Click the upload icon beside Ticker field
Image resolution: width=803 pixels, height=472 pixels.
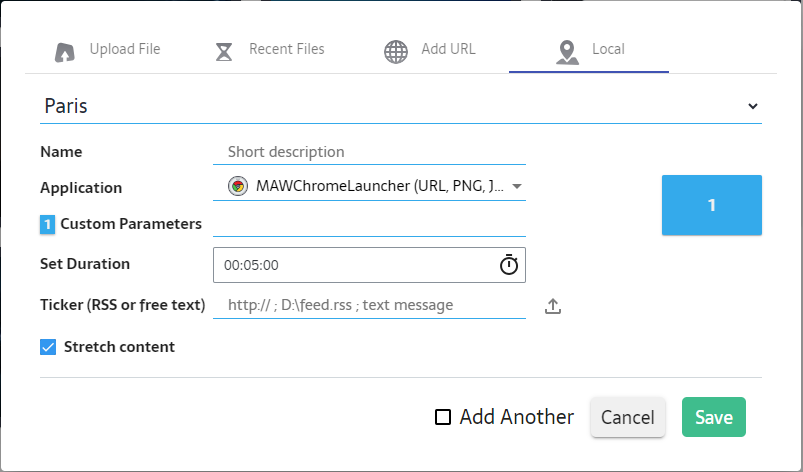(x=553, y=306)
